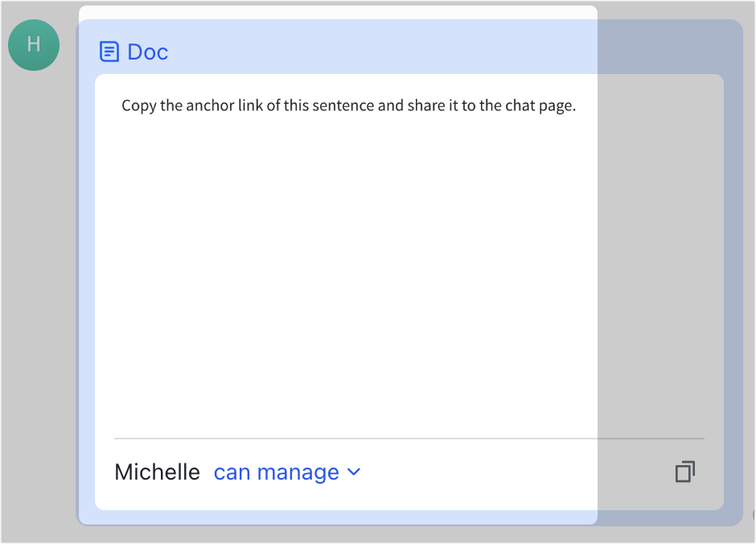Open the Doc title link
The image size is (756, 544).
[x=147, y=52]
